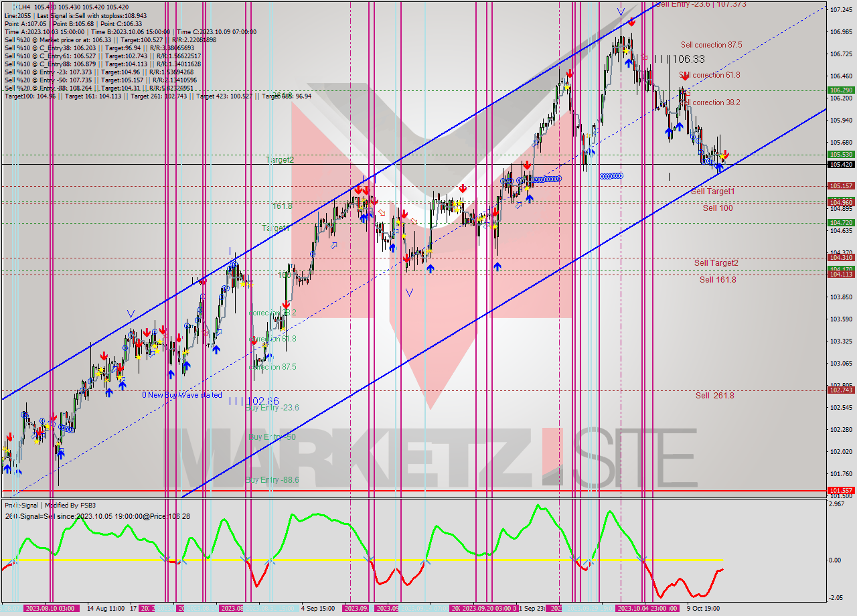Click the '14 Aug 11:00' time axis label
The width and height of the screenshot is (857, 616).
tap(106, 609)
